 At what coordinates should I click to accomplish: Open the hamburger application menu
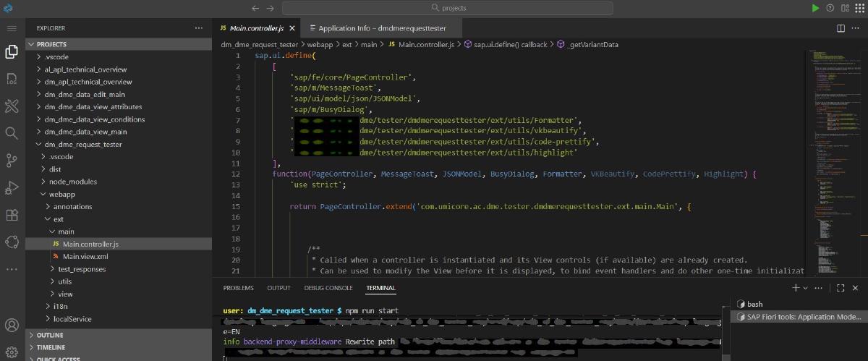pyautogui.click(x=12, y=28)
